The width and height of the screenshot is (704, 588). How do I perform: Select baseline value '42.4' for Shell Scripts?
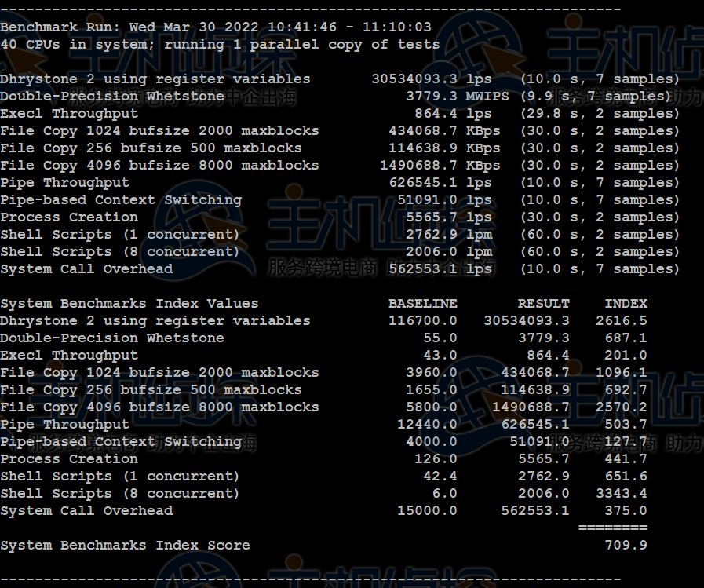click(440, 477)
